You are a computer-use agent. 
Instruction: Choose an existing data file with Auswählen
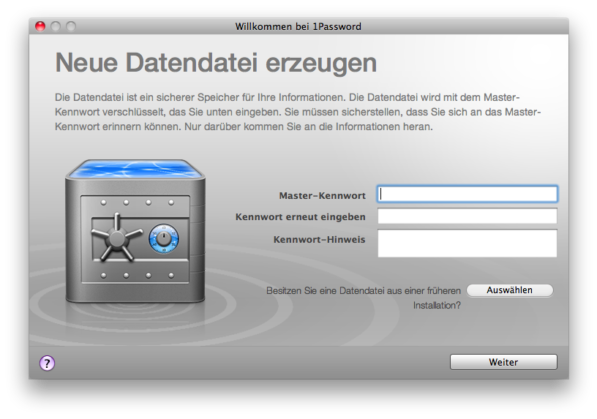coord(509,290)
